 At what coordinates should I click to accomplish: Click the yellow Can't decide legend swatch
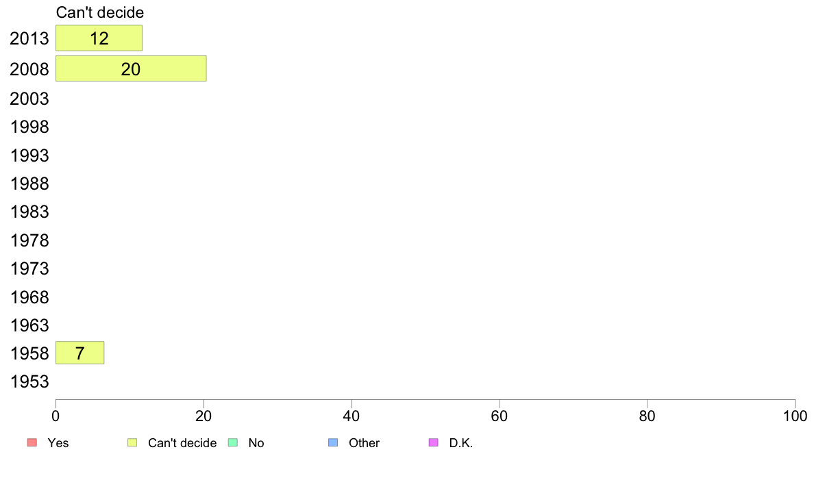(132, 442)
